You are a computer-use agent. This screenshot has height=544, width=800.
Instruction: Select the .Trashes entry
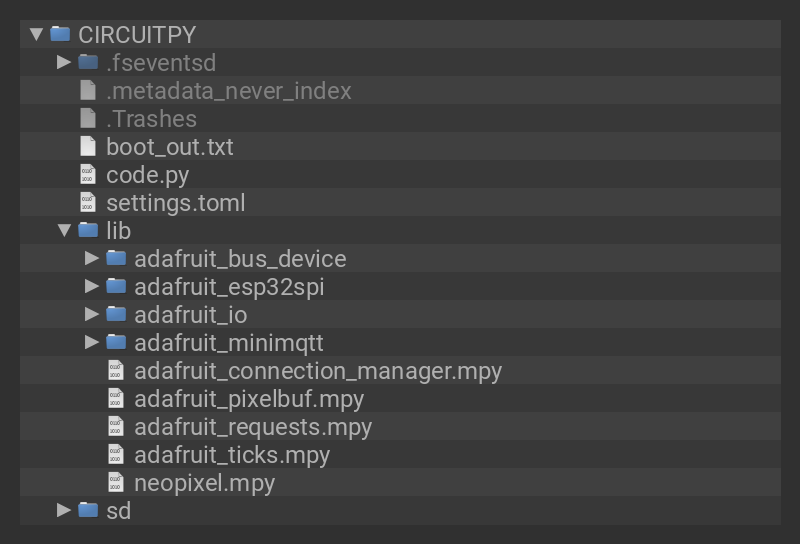point(151,118)
